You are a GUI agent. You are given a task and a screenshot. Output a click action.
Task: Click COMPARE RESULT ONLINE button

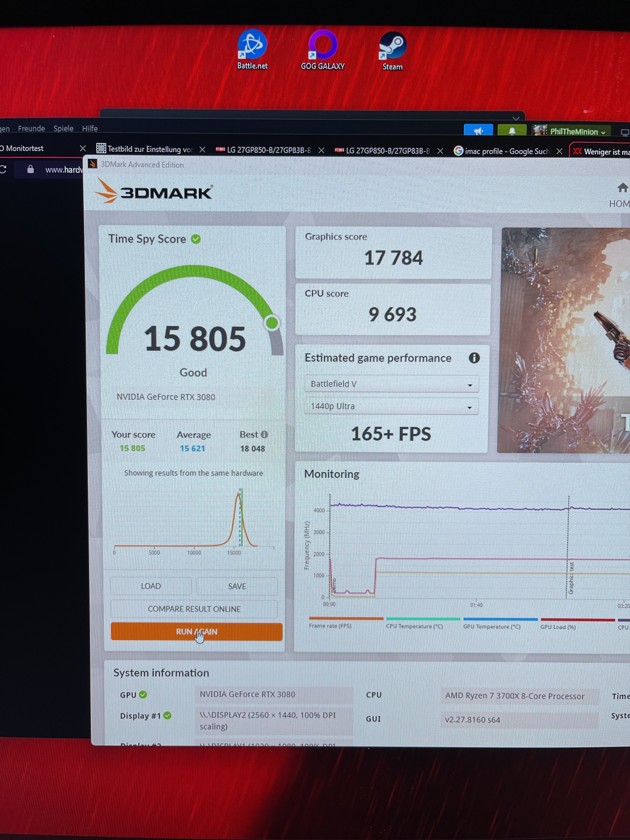click(x=194, y=609)
